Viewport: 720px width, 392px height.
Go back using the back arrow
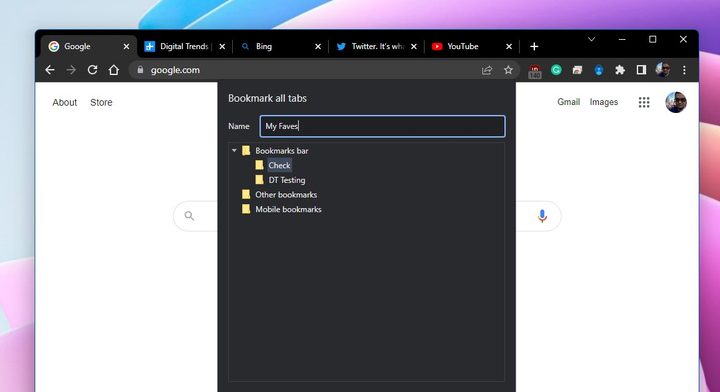(x=50, y=70)
